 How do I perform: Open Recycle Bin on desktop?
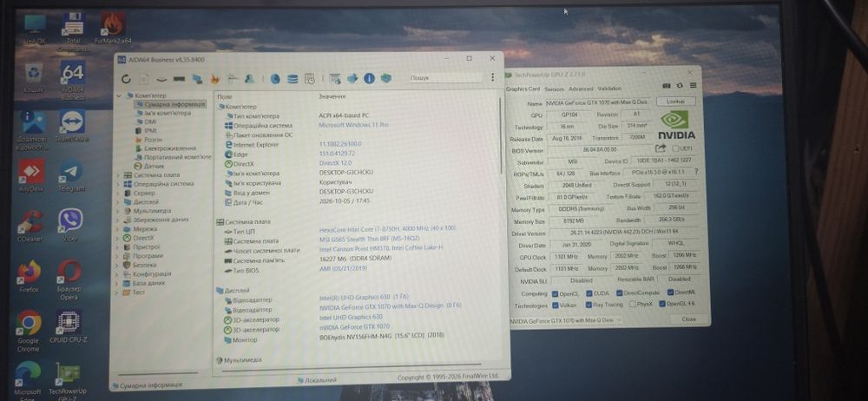coord(34,78)
